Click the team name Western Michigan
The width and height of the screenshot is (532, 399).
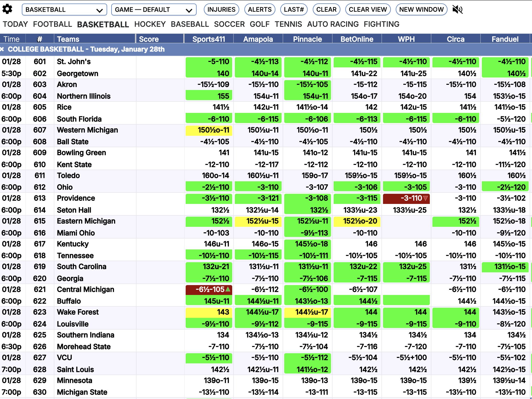pyautogui.click(x=87, y=130)
